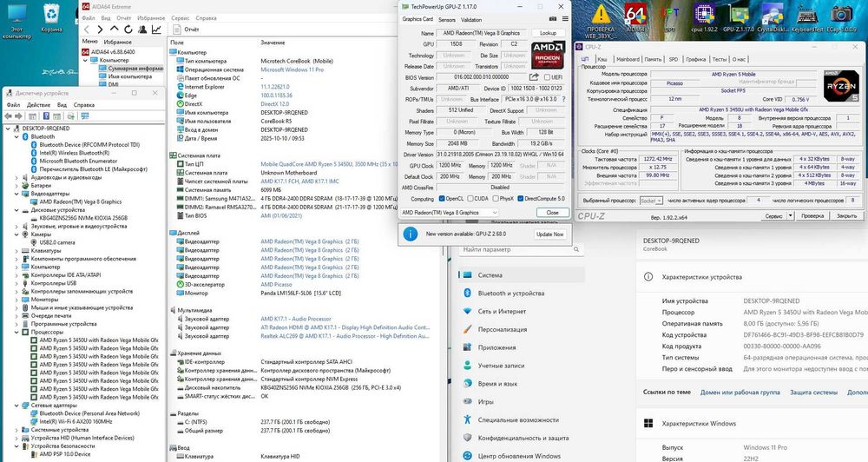Image resolution: width=868 pixels, height=462 pixels.
Task: Click Найти параметр search field
Action: pos(520,250)
